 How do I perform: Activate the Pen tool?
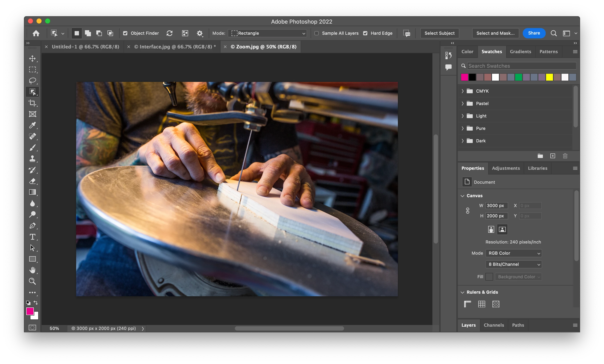pyautogui.click(x=32, y=226)
